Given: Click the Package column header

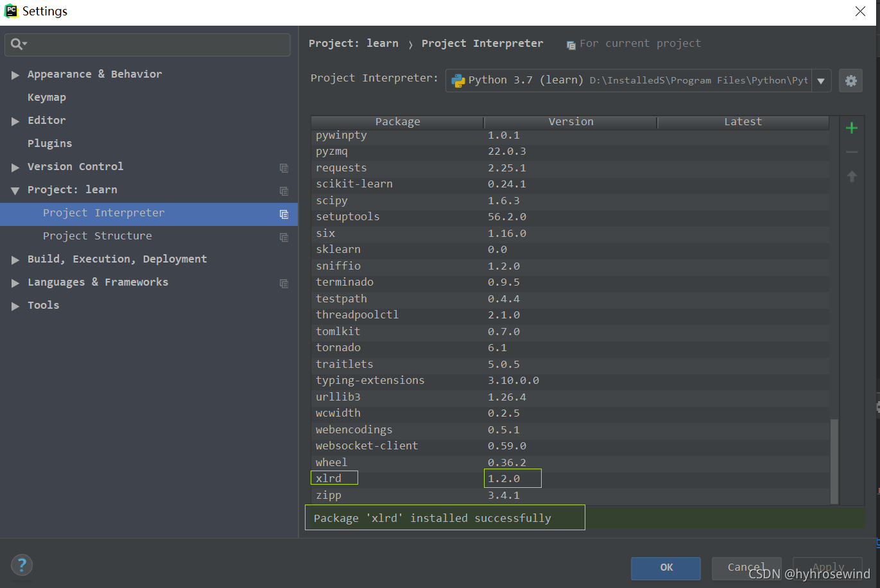Looking at the screenshot, I should pos(397,122).
